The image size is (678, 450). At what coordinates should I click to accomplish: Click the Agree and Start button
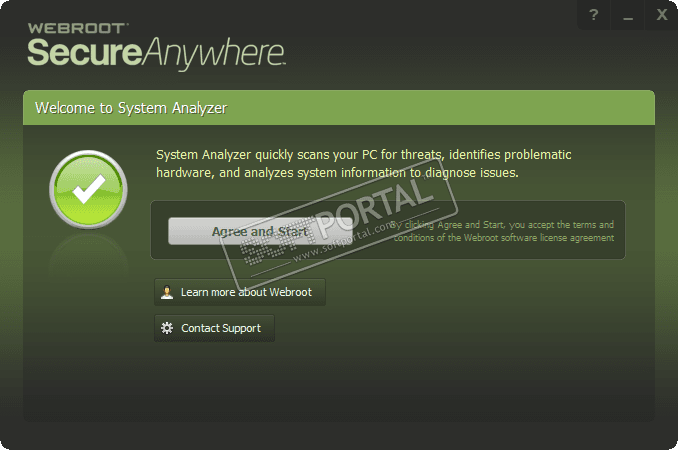pos(260,231)
